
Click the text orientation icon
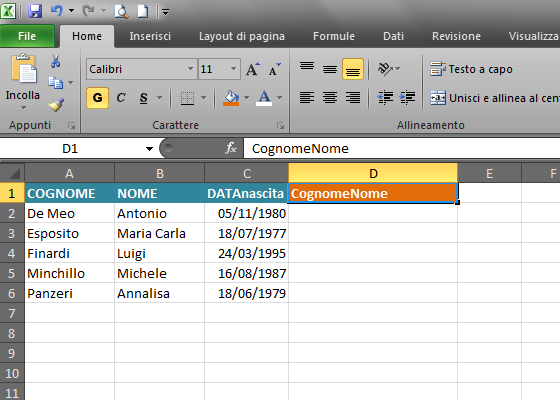(385, 69)
